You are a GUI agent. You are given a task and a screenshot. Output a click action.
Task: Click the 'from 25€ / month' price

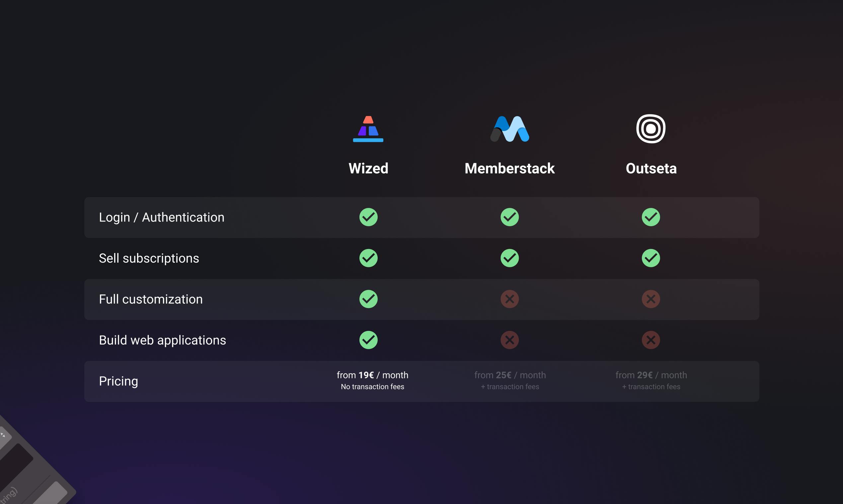[510, 375]
